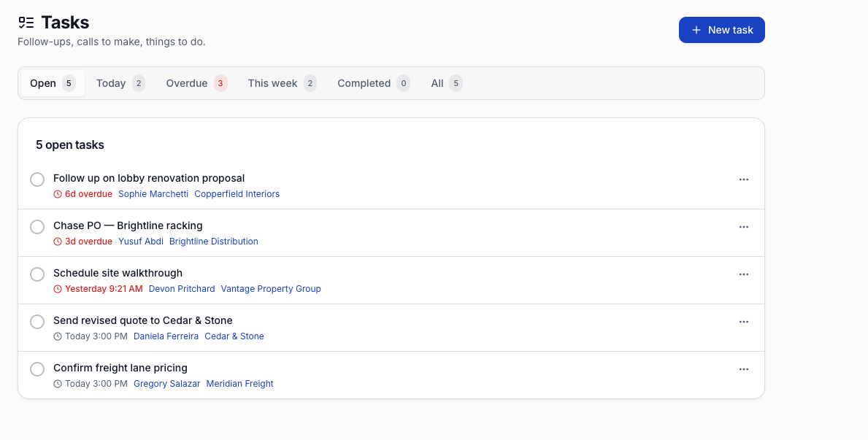Mark Send revised quote to Cedar & Stone complete
The width and height of the screenshot is (868, 440).
tap(37, 322)
